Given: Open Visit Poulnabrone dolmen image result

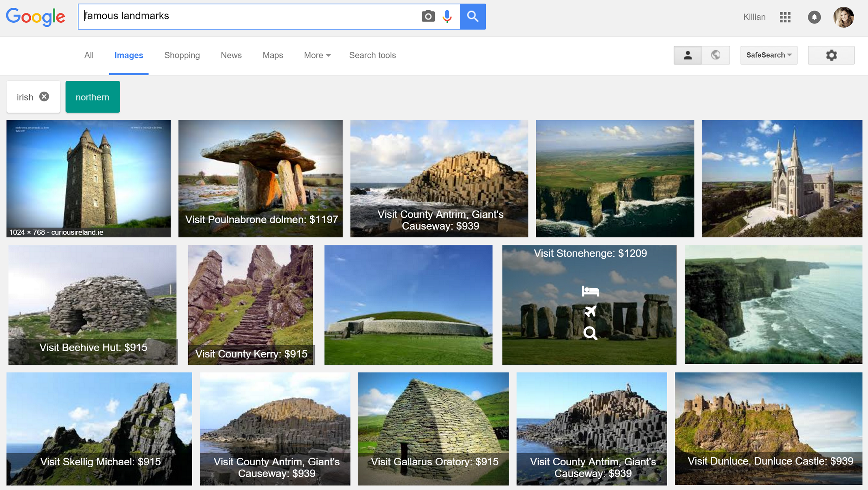Looking at the screenshot, I should pyautogui.click(x=260, y=178).
